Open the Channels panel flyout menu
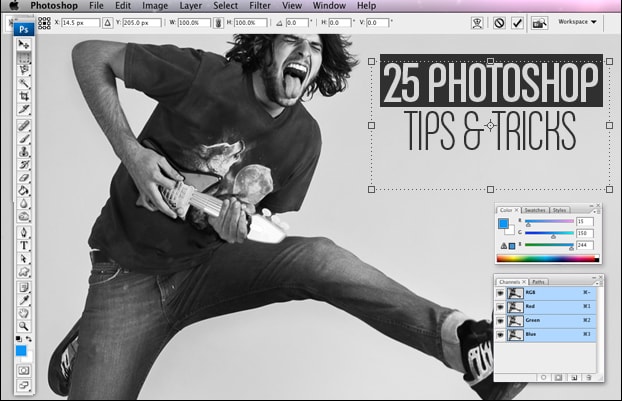The image size is (622, 401). point(597,283)
